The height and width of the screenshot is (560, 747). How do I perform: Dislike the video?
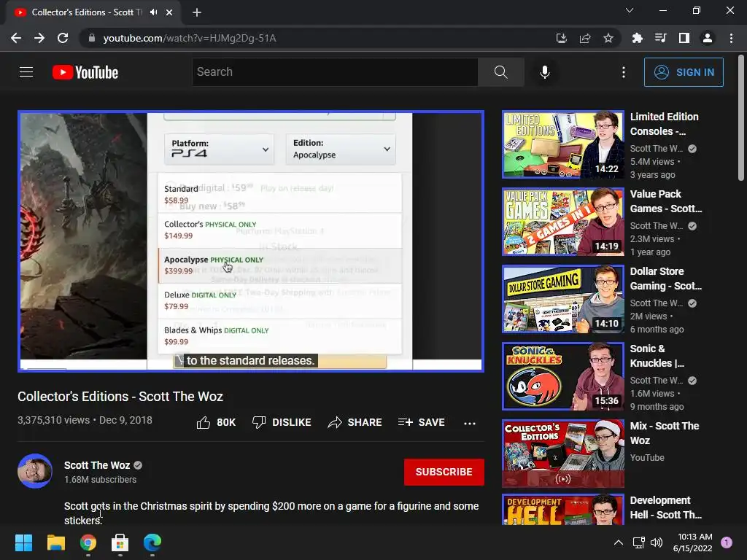click(x=282, y=422)
